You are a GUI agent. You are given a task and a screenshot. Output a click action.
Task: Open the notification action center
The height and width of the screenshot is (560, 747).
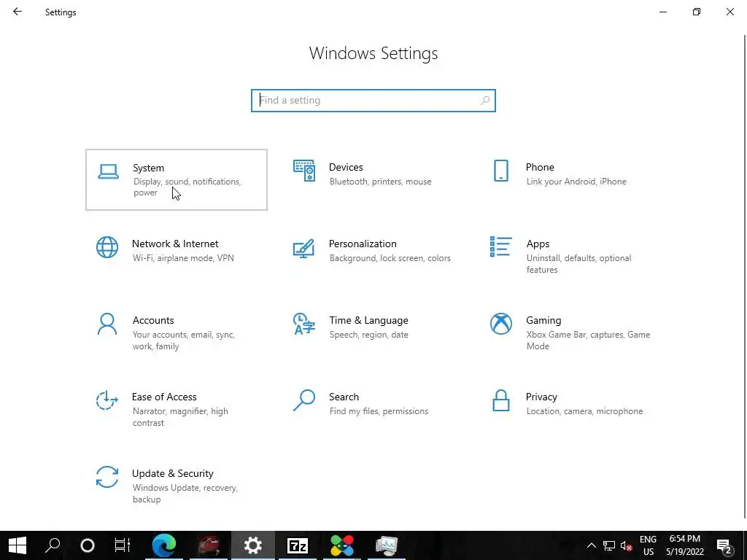724,545
